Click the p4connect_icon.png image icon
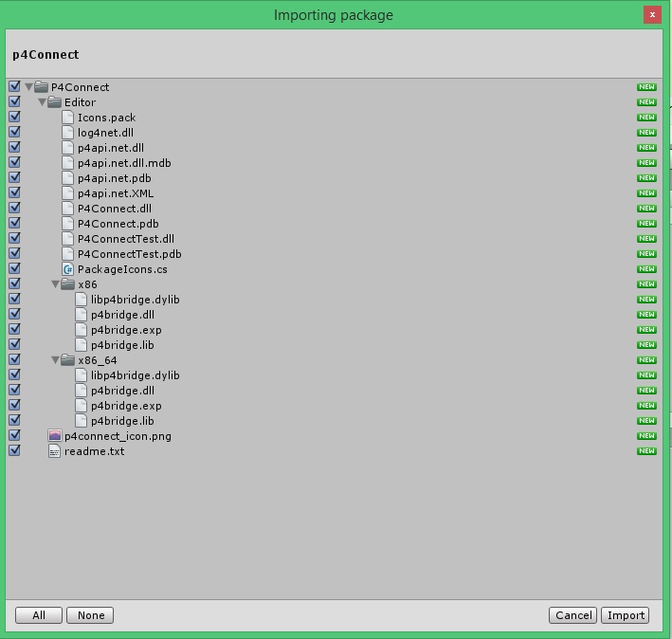The height and width of the screenshot is (639, 672). tap(54, 436)
